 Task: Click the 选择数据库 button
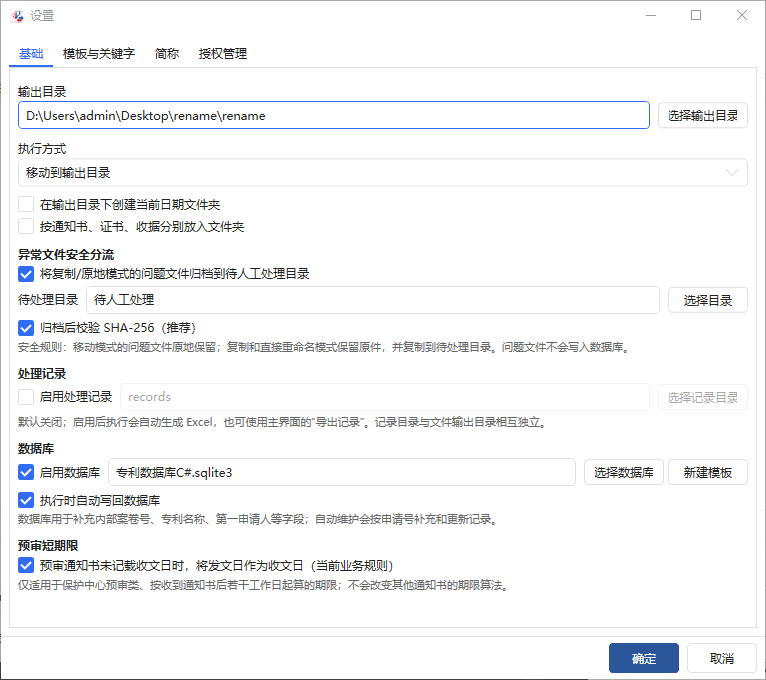pyautogui.click(x=624, y=472)
